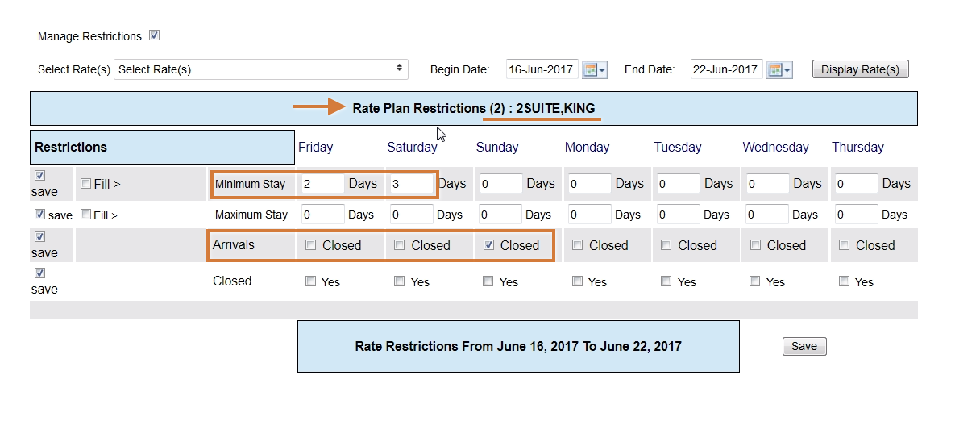Click the Save button
The width and height of the screenshot is (980, 425).
click(804, 346)
